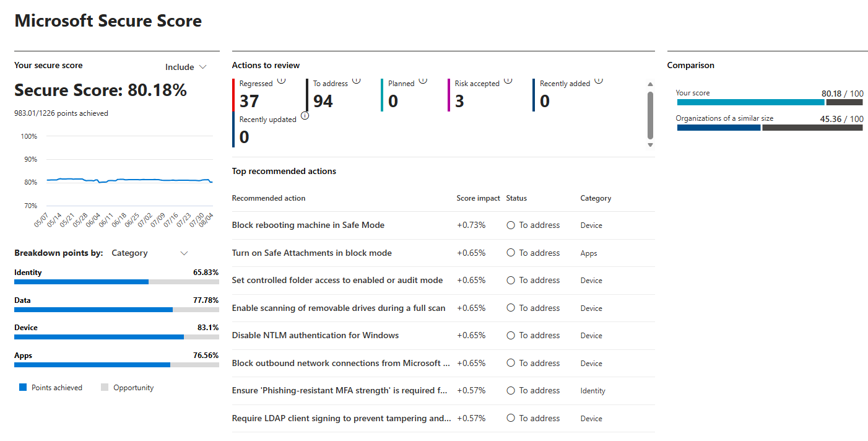Click the Regressed count 37

pyautogui.click(x=250, y=101)
